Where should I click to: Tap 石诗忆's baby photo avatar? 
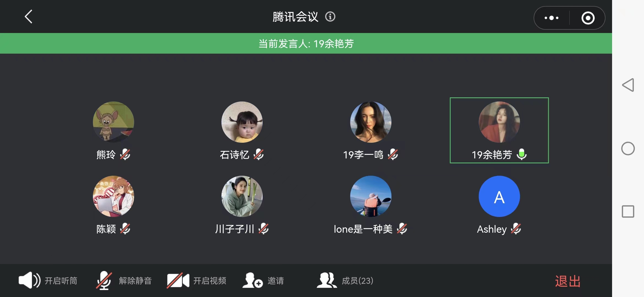coord(242,122)
